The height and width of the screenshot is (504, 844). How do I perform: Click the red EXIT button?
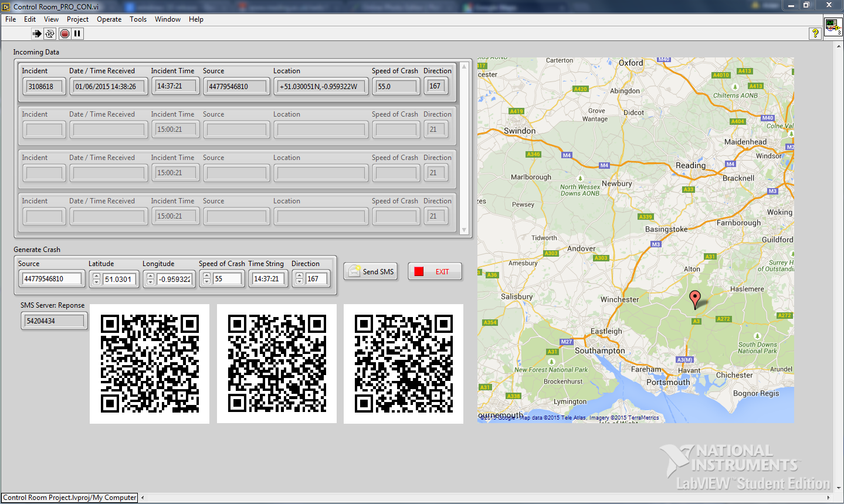click(x=435, y=271)
